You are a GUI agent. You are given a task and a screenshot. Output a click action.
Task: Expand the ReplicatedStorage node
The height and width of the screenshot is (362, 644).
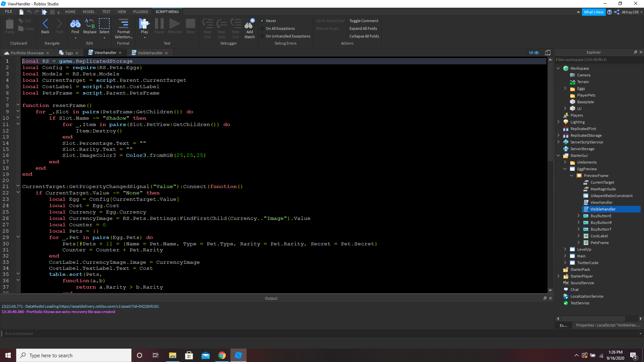click(558, 135)
